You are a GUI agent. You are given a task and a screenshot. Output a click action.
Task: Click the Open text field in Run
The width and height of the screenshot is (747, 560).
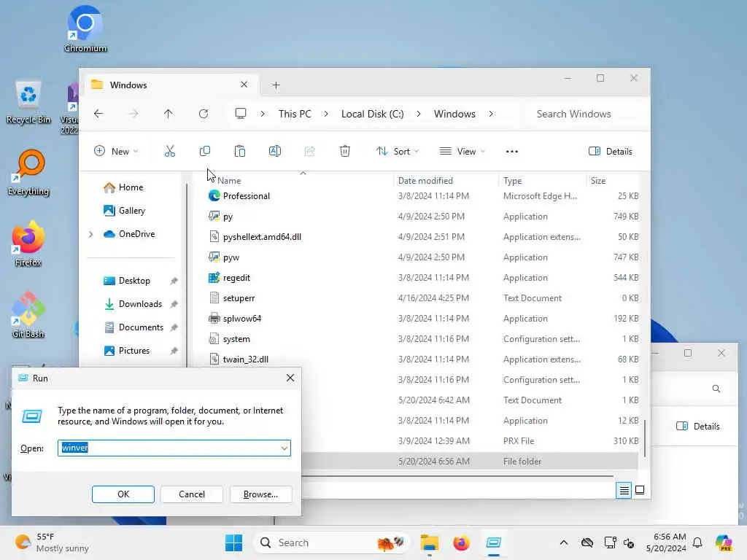[174, 448]
